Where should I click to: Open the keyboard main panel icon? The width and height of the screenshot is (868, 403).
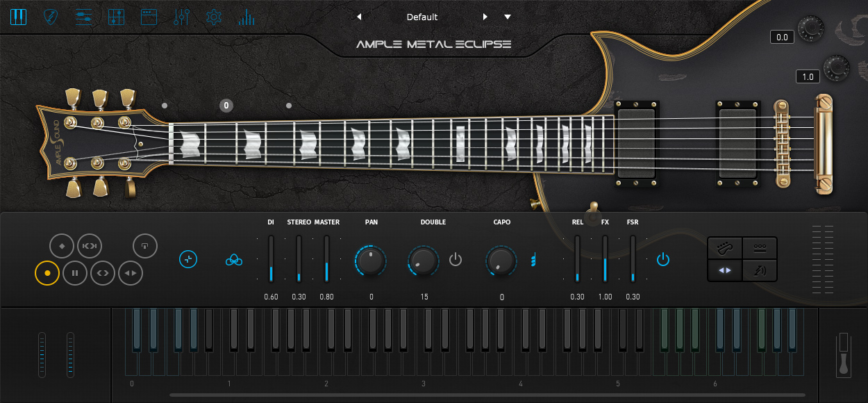click(18, 17)
